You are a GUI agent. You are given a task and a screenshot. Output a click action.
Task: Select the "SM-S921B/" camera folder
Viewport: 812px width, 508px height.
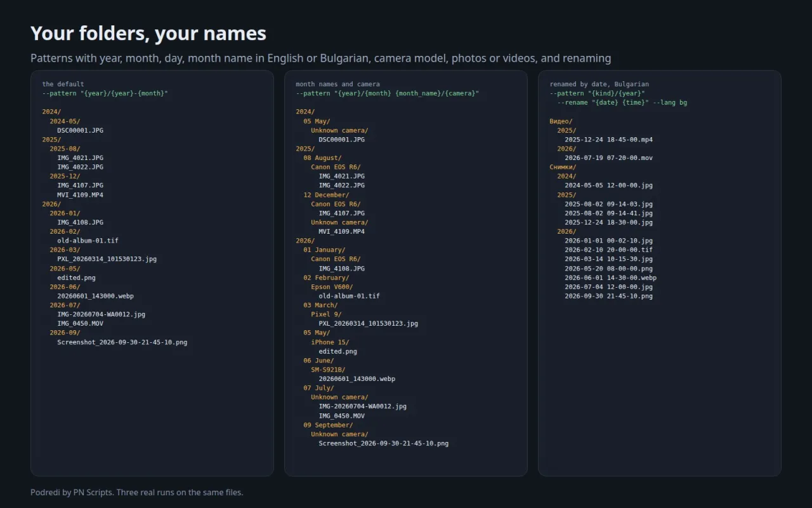click(328, 370)
